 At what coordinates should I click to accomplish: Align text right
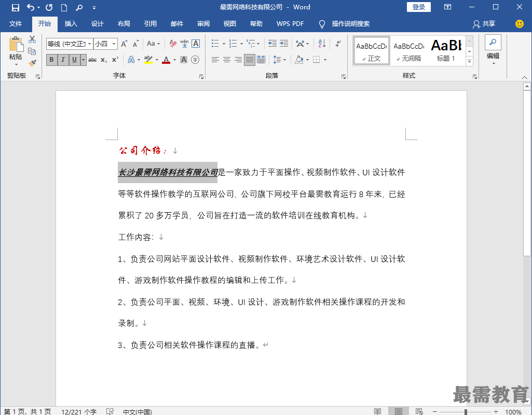[x=238, y=60]
